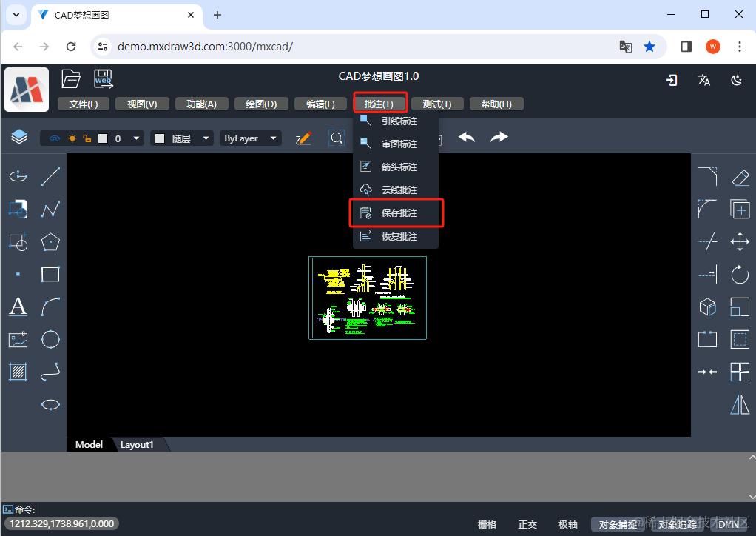The width and height of the screenshot is (756, 536).
Task: Expand the 随层 color dropdown
Action: [206, 138]
